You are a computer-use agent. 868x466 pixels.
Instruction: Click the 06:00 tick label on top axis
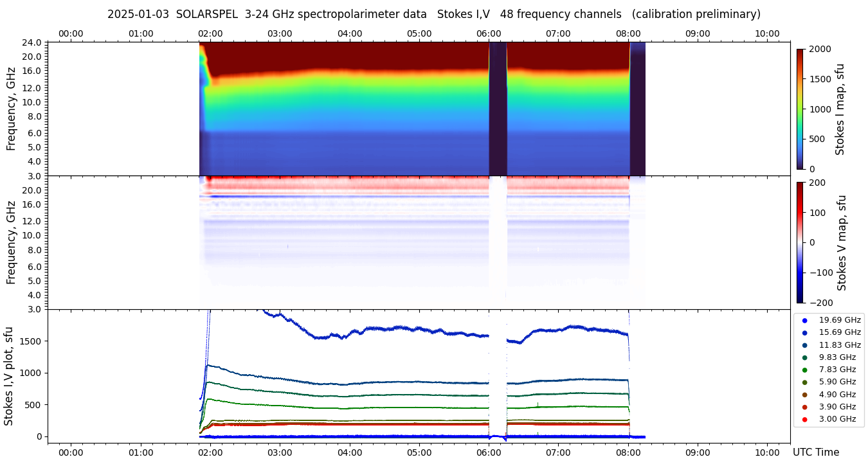click(489, 33)
